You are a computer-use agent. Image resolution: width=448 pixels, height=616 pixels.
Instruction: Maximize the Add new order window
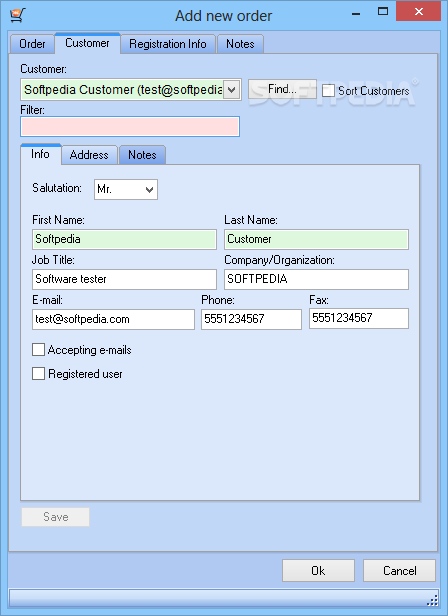(382, 12)
